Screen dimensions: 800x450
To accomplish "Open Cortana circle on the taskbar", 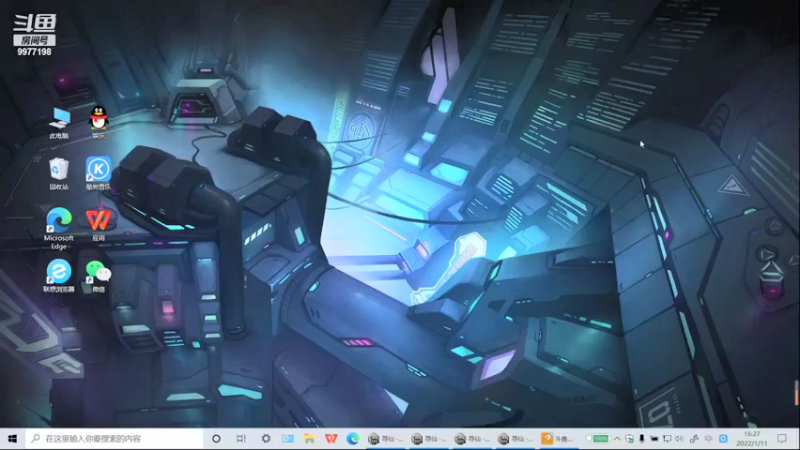I will click(216, 439).
